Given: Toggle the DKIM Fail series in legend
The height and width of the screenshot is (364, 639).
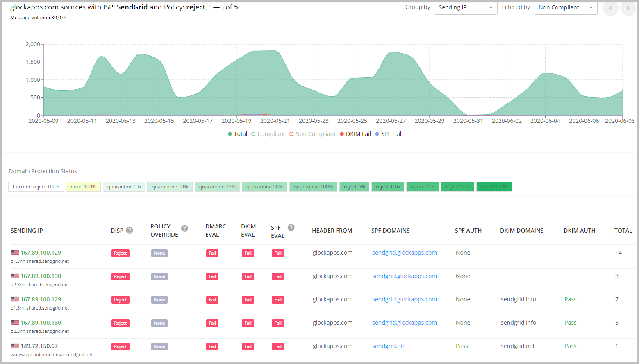Looking at the screenshot, I should tap(355, 134).
